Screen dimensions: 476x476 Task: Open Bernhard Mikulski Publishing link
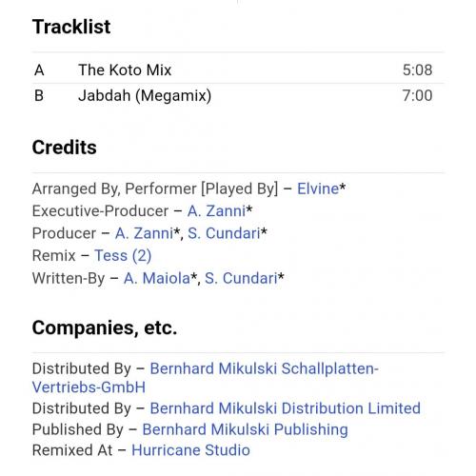coord(245,429)
